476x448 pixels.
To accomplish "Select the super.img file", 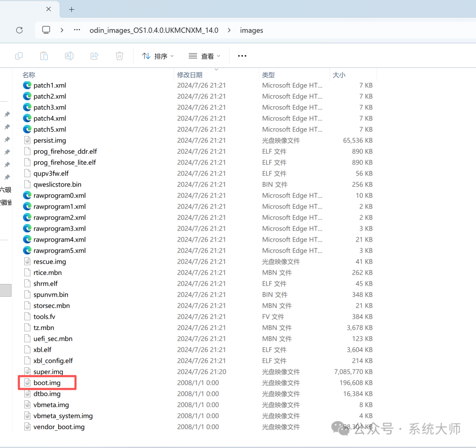I will coord(48,372).
